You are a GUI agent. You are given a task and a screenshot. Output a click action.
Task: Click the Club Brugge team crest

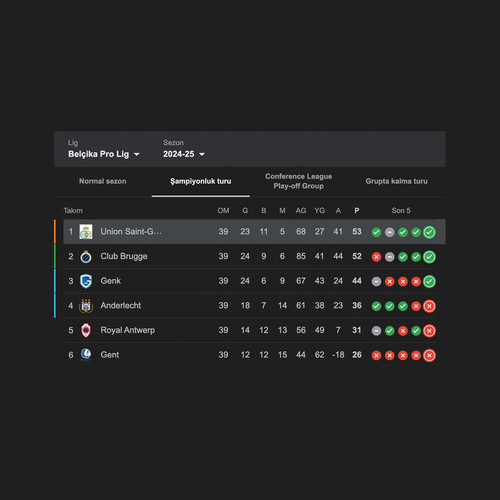pos(86,257)
